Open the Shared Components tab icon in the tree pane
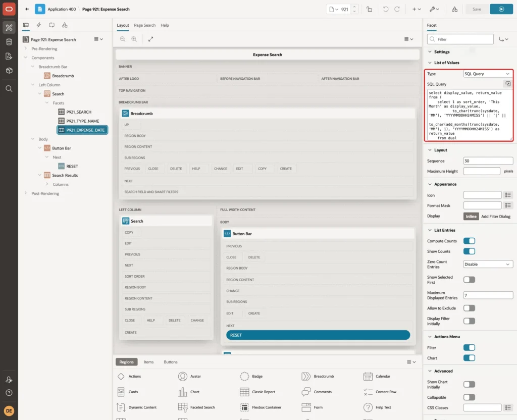The height and width of the screenshot is (420, 517). [65, 25]
